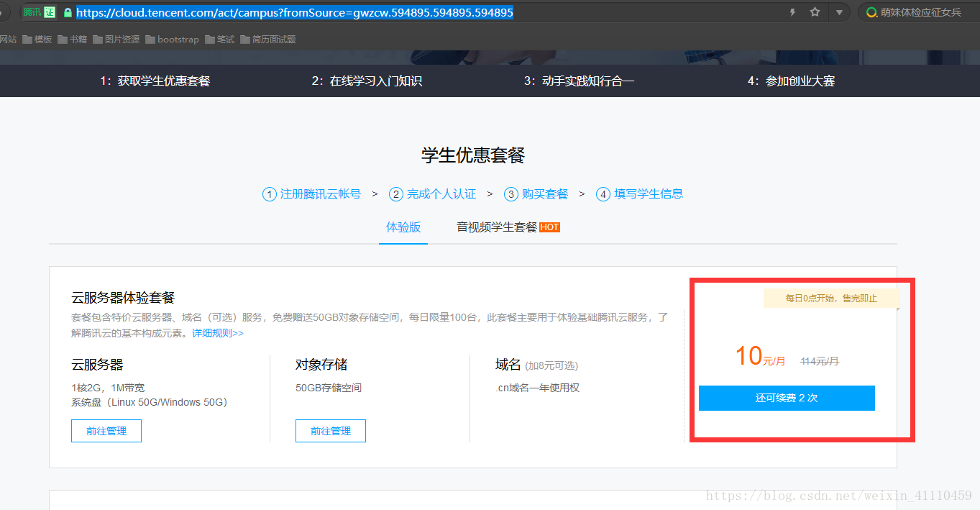980x510 pixels.
Task: Click the green lock security icon
Action: tap(68, 12)
